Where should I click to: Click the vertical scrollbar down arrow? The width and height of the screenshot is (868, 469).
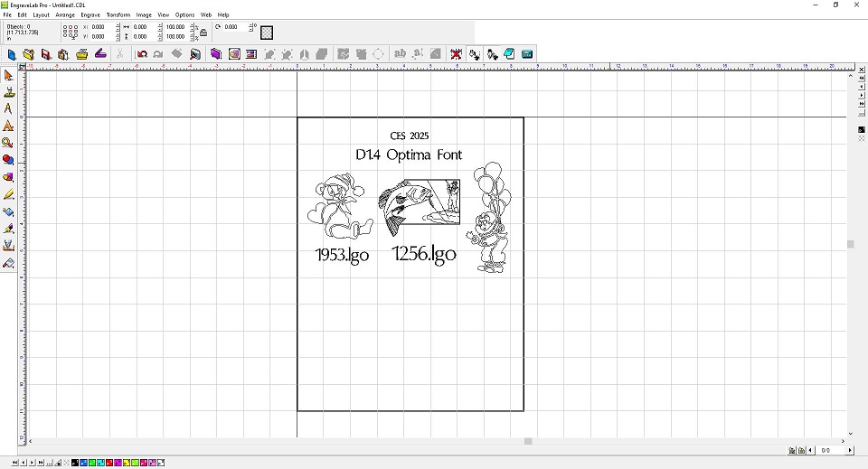(851, 434)
